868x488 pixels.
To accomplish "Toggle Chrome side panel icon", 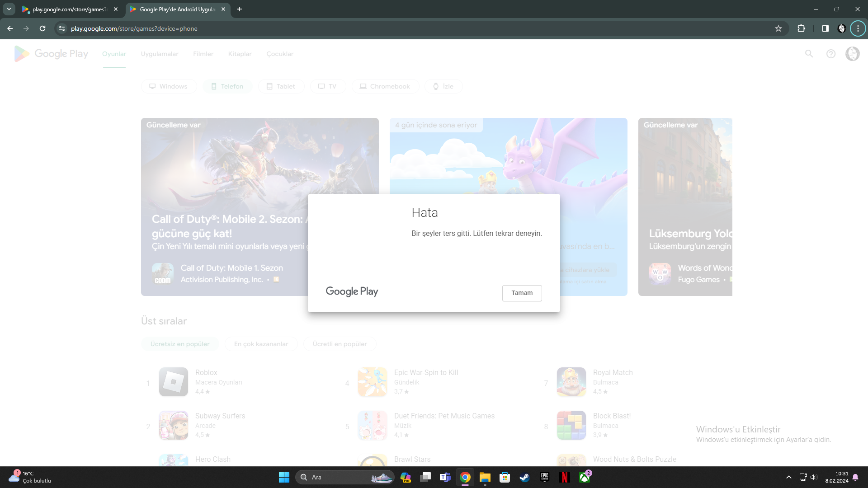I will pyautogui.click(x=825, y=28).
